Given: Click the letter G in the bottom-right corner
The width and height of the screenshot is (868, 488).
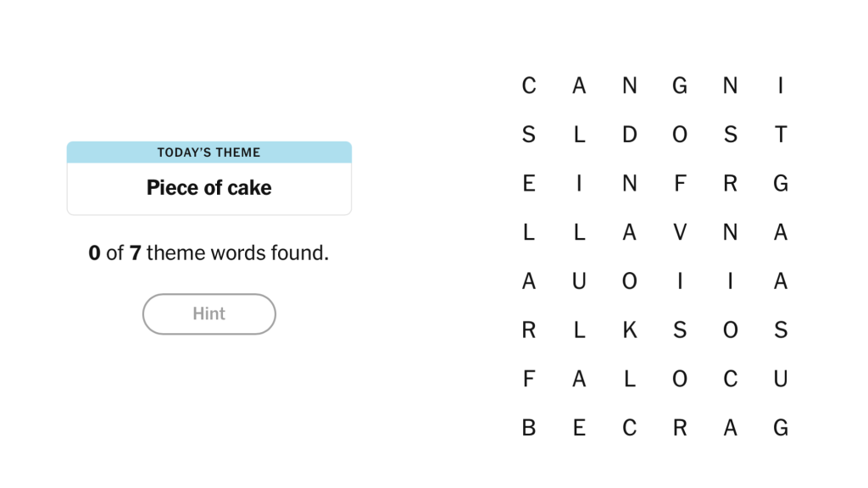Looking at the screenshot, I should pos(780,428).
